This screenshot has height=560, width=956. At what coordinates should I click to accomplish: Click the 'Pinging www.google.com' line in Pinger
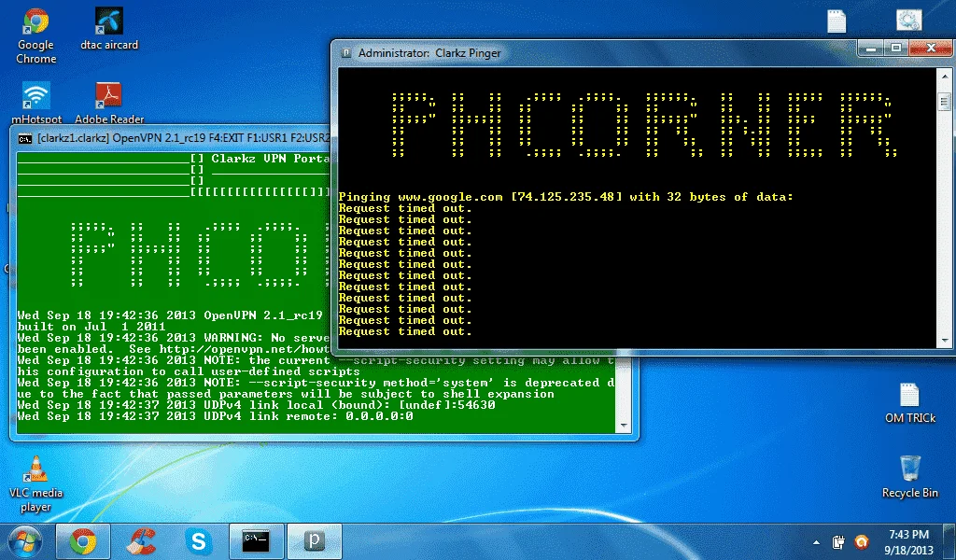click(x=566, y=197)
